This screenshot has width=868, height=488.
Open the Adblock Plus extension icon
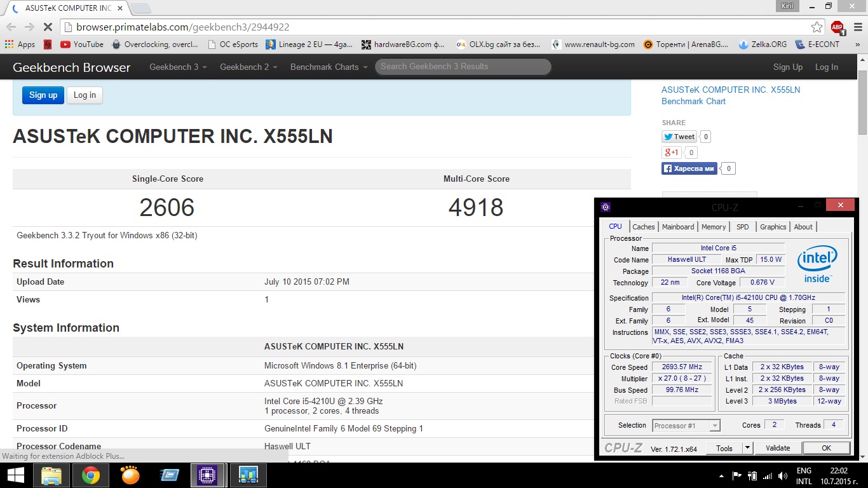(x=837, y=27)
